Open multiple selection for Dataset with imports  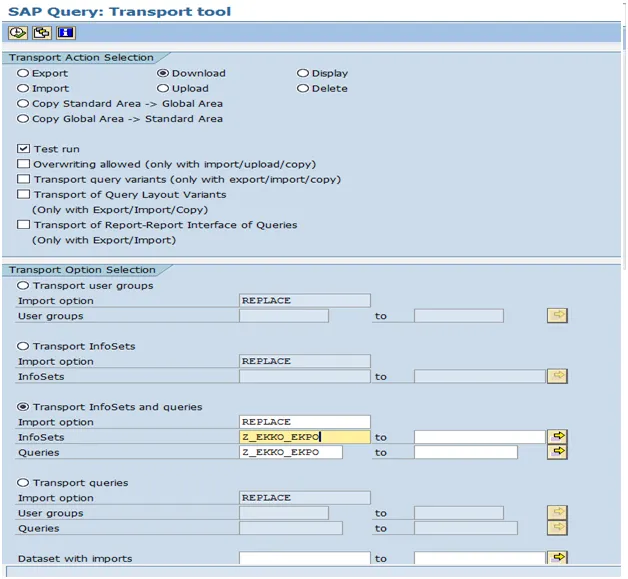click(557, 557)
